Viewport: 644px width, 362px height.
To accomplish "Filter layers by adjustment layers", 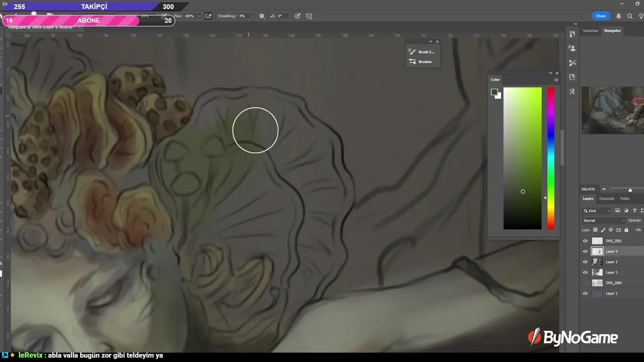I will tap(626, 211).
